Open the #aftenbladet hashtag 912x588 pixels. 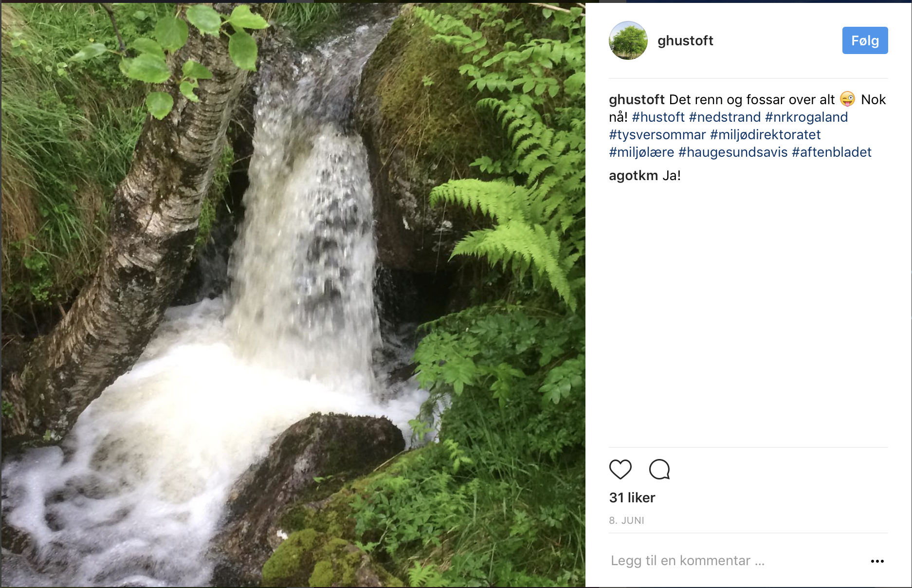point(831,152)
